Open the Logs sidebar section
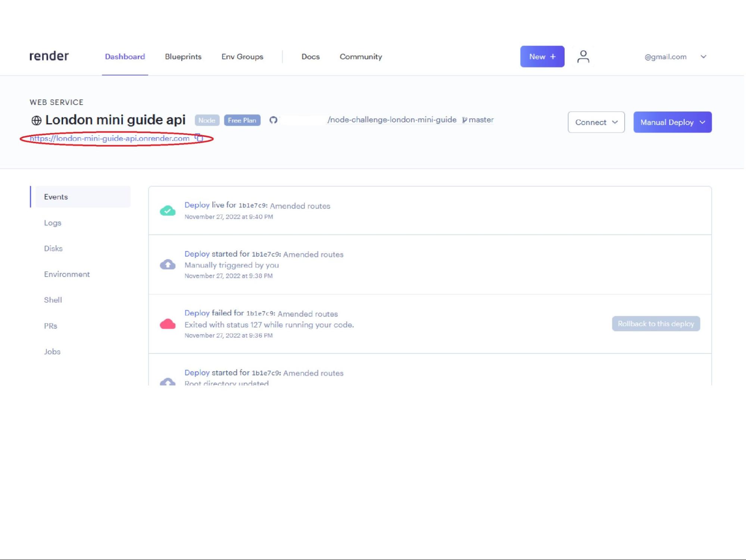 (53, 223)
